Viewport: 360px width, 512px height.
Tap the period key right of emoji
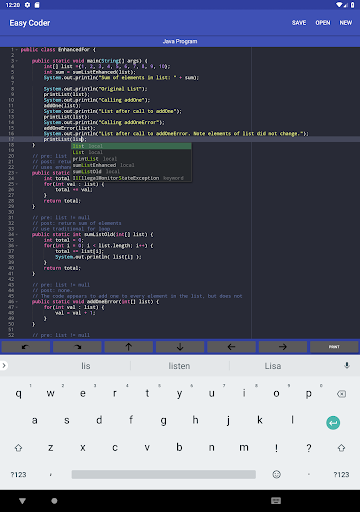pos(309,474)
